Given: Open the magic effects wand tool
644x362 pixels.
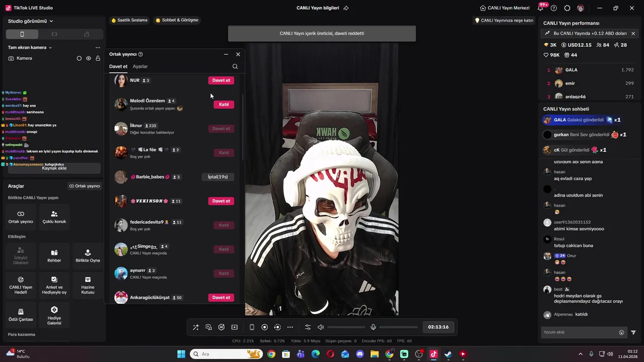Looking at the screenshot, I should point(196,327).
